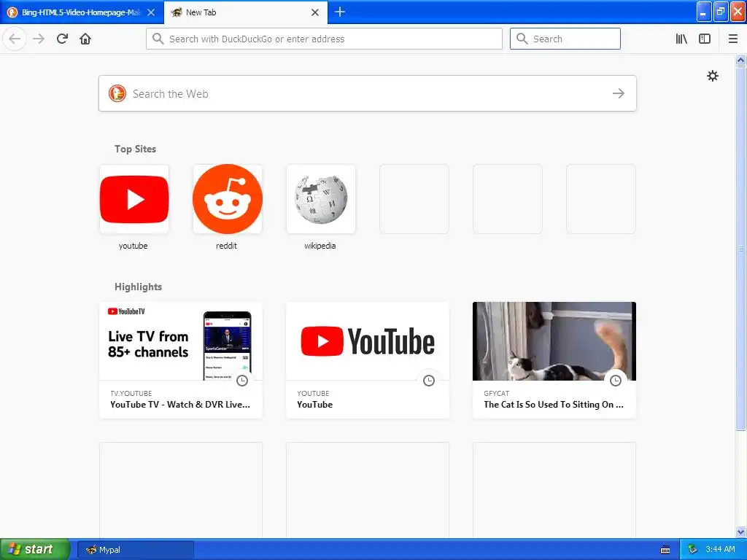Open new tab page settings gear
Screen dimensions: 747x560
712,76
